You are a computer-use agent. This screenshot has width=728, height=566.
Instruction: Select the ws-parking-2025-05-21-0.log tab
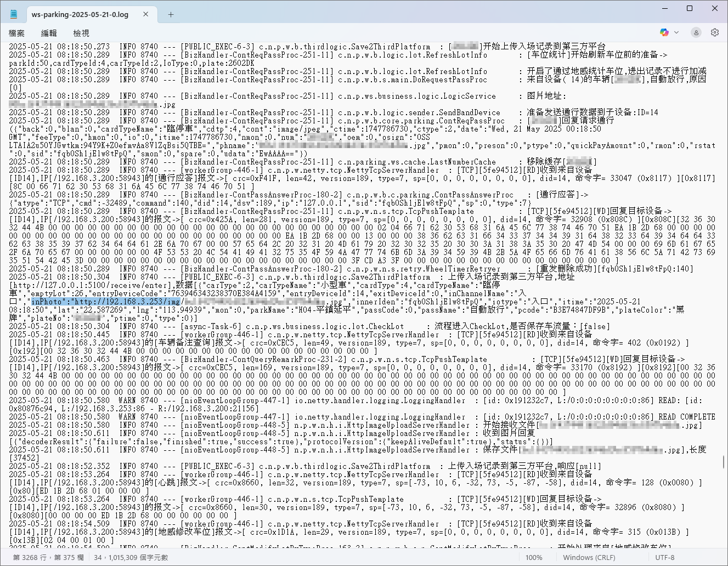(x=80, y=15)
